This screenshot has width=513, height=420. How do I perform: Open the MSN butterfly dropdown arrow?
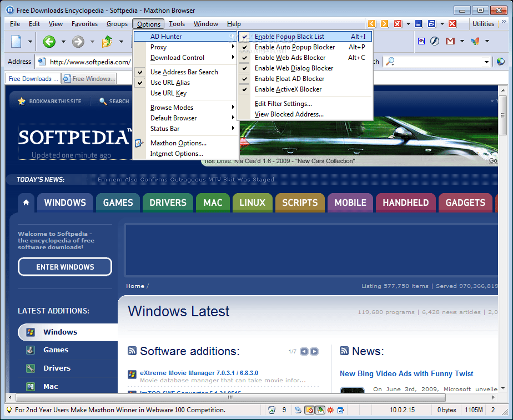[x=487, y=41]
